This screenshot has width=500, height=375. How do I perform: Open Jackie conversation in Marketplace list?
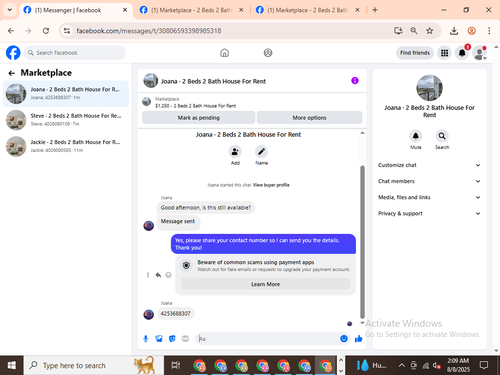(x=66, y=146)
